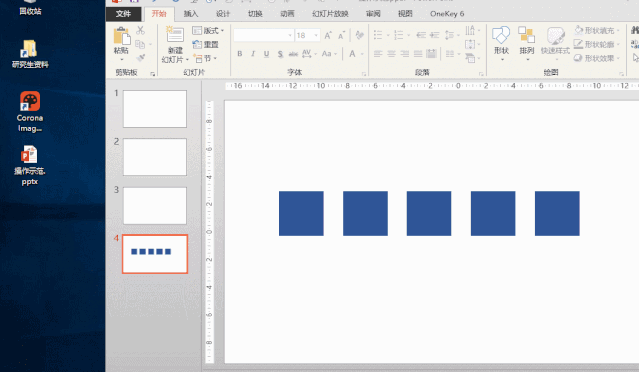Click the numbered list icon
This screenshot has width=639, height=372.
(399, 35)
